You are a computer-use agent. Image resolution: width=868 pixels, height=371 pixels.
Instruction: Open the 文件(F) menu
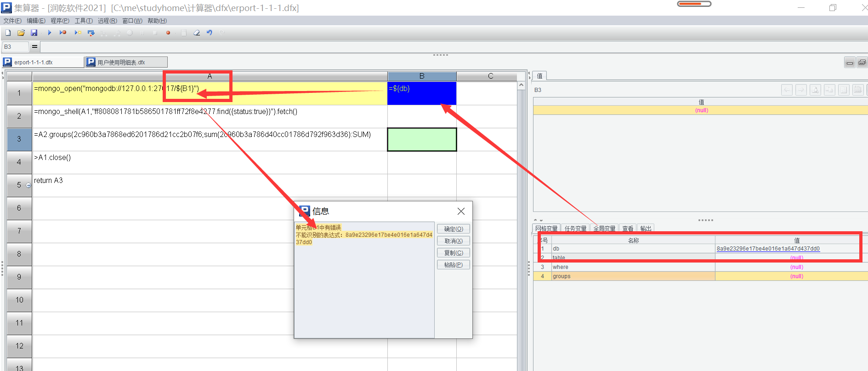point(12,21)
